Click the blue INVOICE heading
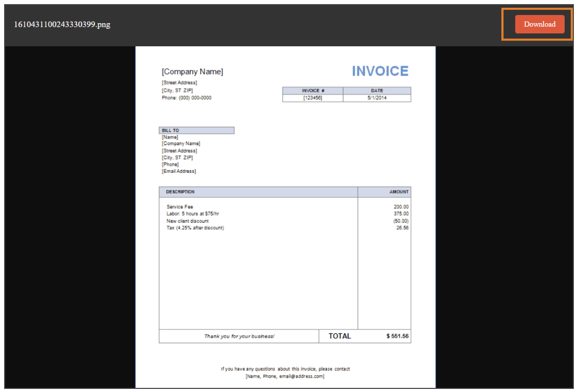The width and height of the screenshot is (578, 392). (x=380, y=72)
